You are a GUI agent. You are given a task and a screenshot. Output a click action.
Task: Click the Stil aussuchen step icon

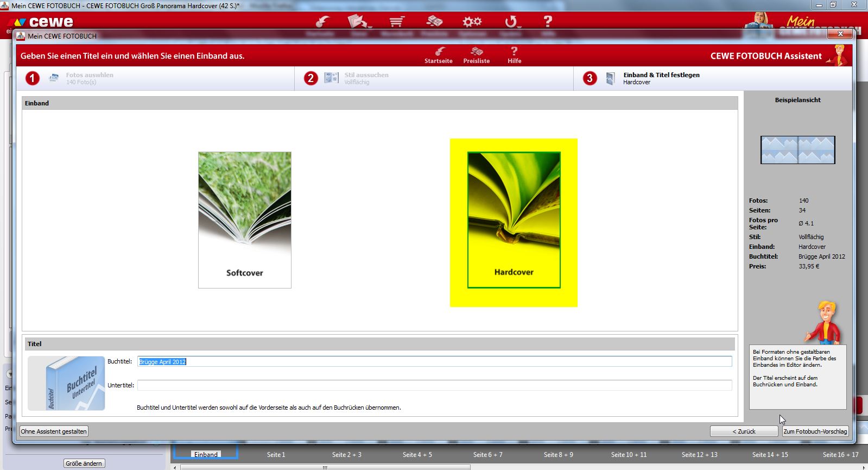click(331, 78)
